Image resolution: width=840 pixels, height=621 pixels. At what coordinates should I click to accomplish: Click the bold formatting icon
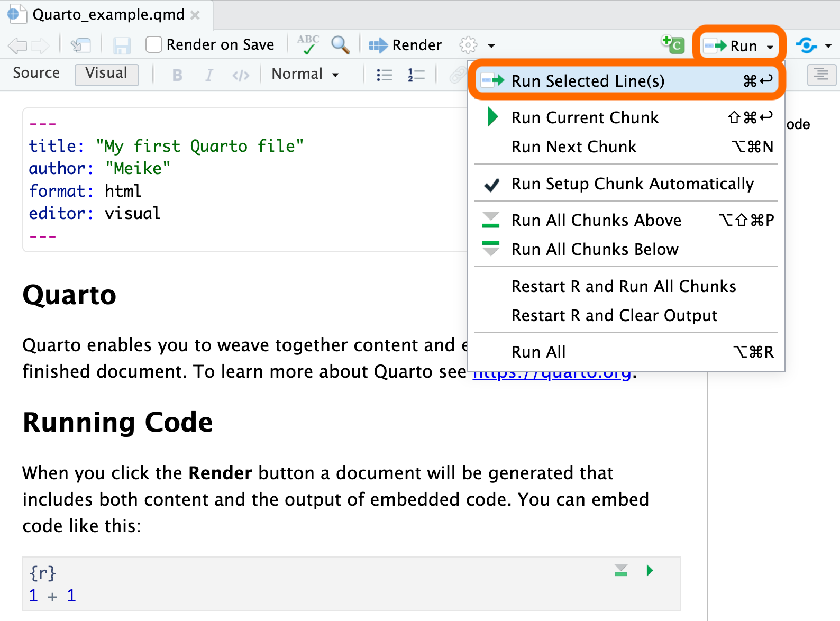tap(177, 75)
